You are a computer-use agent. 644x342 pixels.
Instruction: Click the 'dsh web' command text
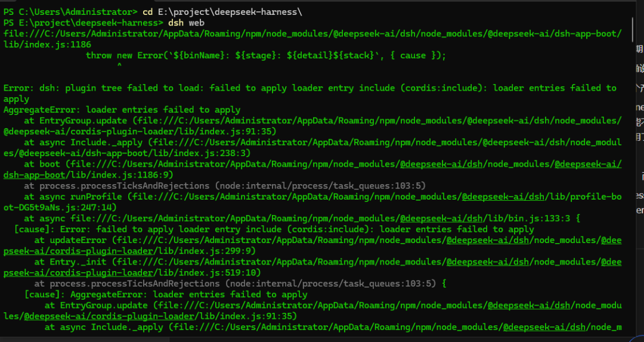[x=186, y=23]
